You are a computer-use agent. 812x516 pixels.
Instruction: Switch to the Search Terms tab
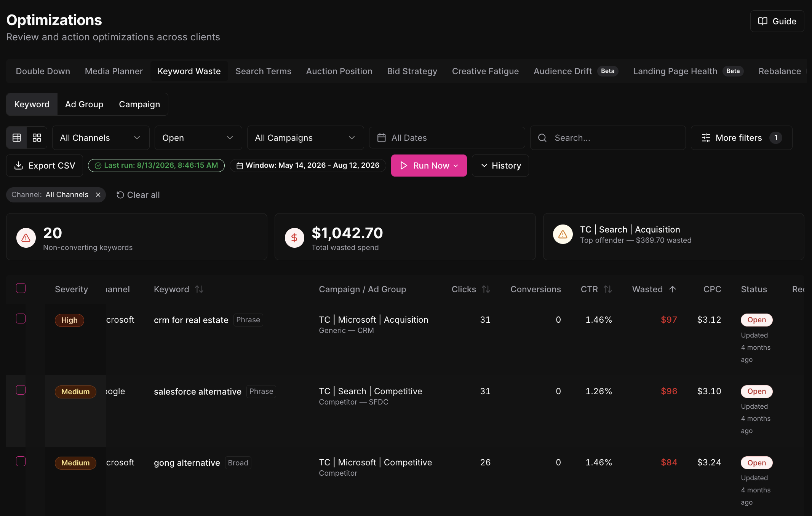[263, 71]
